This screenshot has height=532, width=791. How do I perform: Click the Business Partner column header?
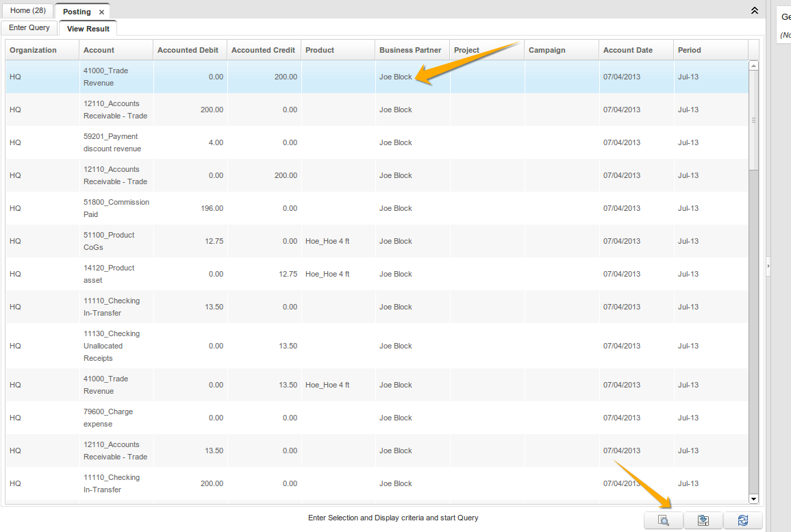click(x=410, y=50)
